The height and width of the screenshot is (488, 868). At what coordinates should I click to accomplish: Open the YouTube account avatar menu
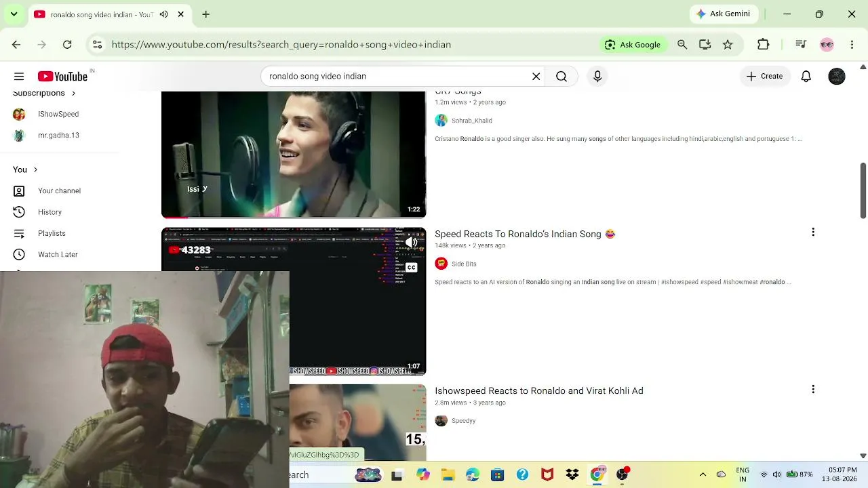(837, 77)
